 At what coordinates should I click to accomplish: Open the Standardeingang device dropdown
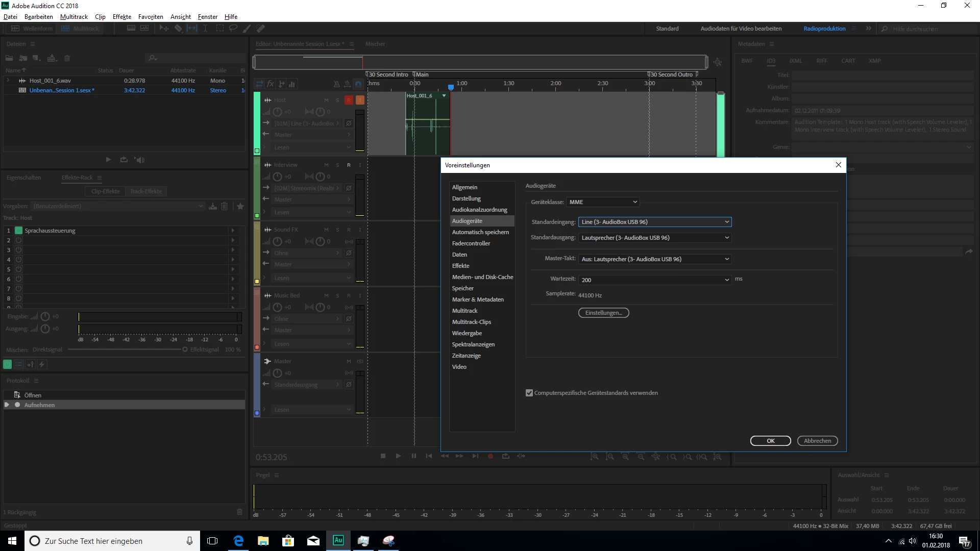tap(655, 222)
